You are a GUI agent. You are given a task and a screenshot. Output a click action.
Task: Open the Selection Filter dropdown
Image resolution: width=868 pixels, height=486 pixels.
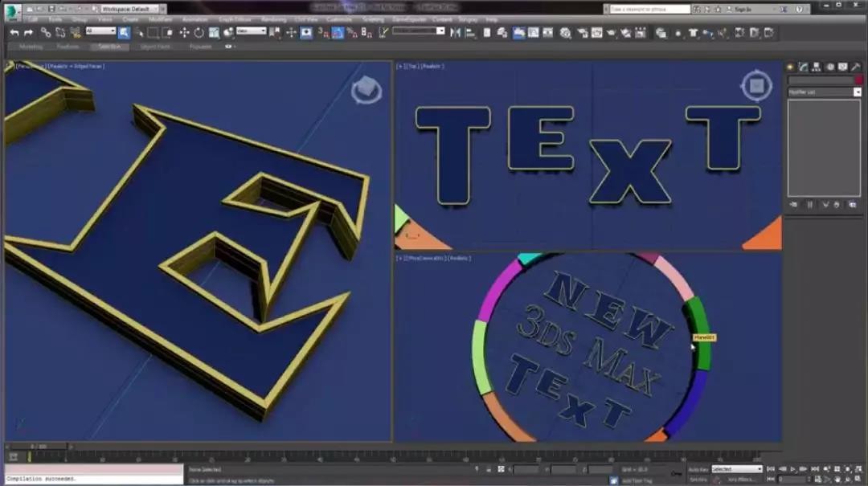[100, 31]
